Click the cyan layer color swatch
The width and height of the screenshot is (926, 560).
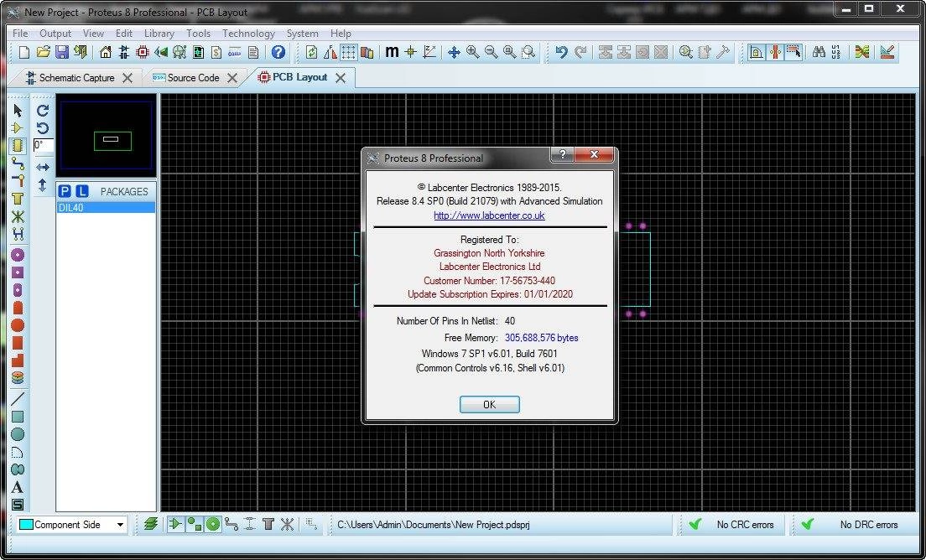[25, 525]
